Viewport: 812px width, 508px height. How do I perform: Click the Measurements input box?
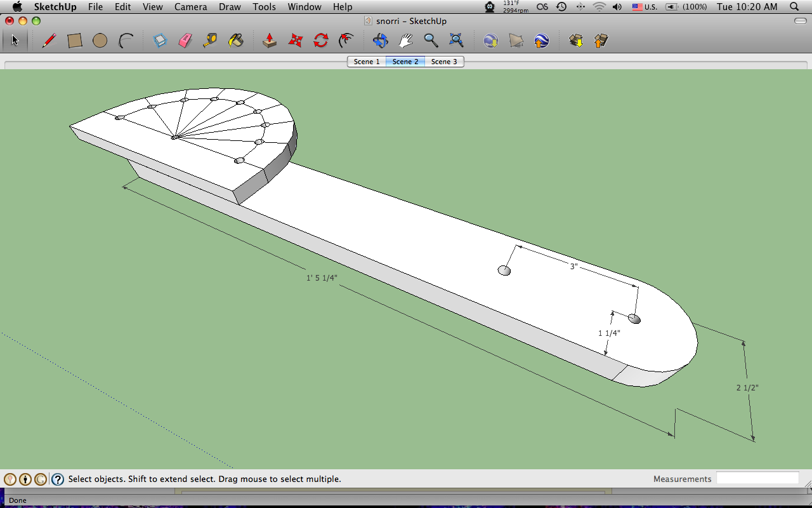757,478
